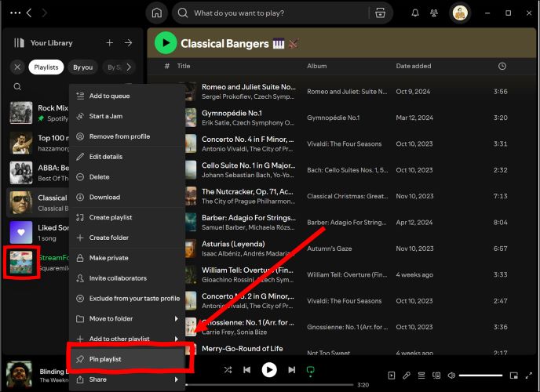
Task: Open the Rock Mix playlist thumbnail
Action: click(x=21, y=112)
